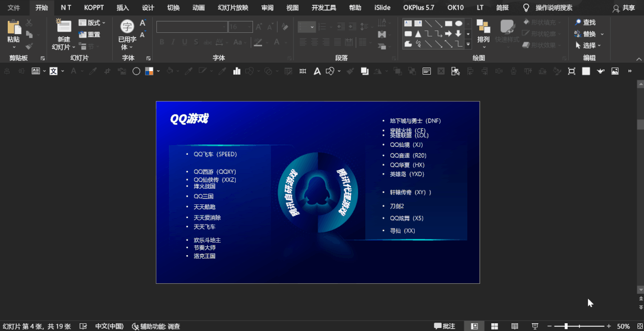The height and width of the screenshot is (331, 644).
Task: Collapse the ribbon with the chevron
Action: click(638, 59)
